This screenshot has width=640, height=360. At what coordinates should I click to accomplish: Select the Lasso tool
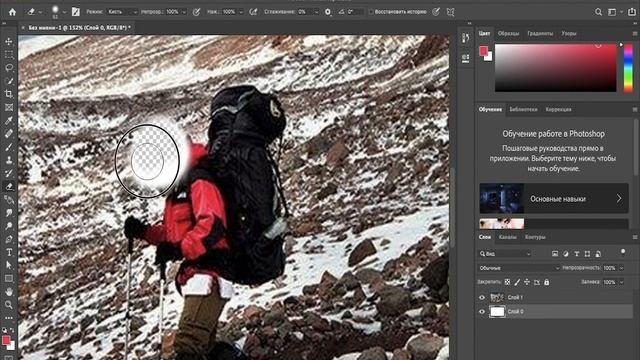pos(9,68)
